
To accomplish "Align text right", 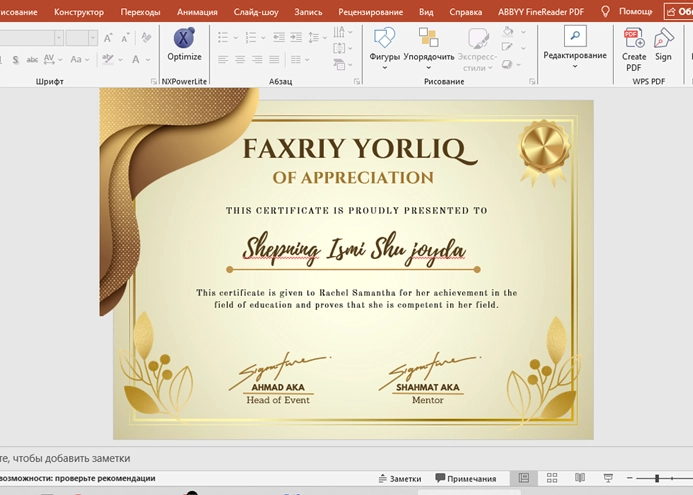I will tap(257, 60).
